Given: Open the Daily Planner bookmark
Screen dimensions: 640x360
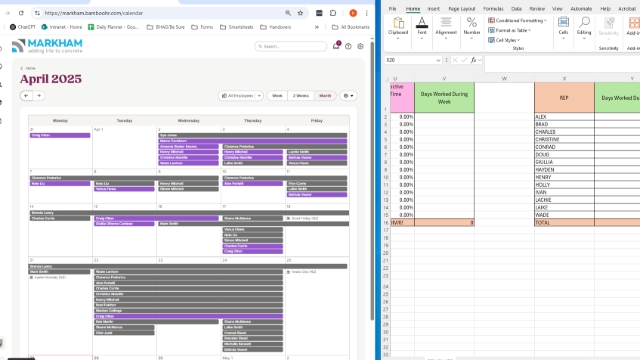Looking at the screenshot, I should [113, 27].
